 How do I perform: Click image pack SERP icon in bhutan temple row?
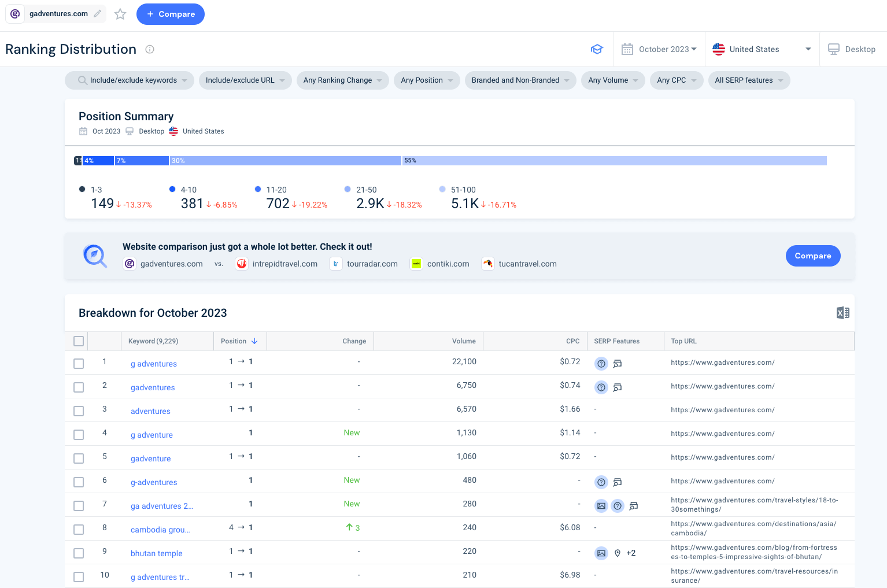[x=601, y=553]
